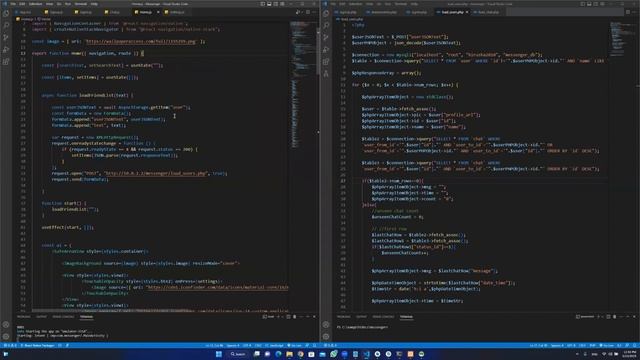Screen dimensions: 640x360
Task: Open Selection menu in right VS Code window
Action: 355,4
